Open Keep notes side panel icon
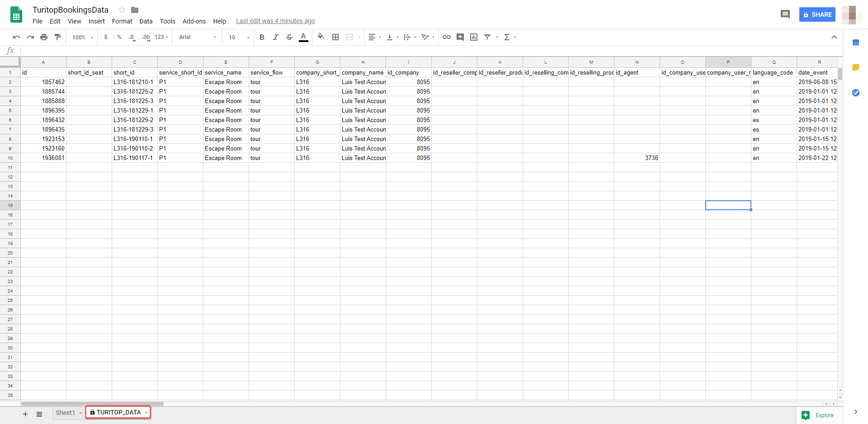Screen dimensions: 868x424 click(x=856, y=67)
